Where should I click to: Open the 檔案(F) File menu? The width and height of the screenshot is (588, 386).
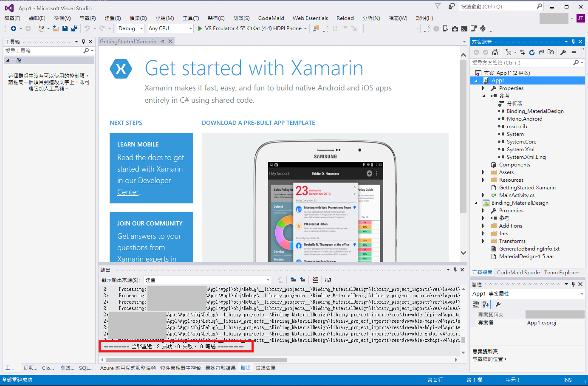(x=12, y=18)
